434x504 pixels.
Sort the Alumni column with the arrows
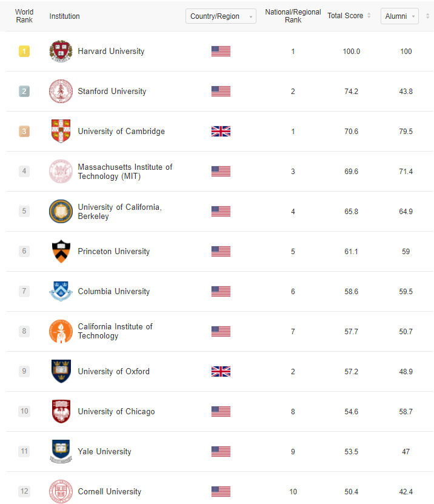point(427,16)
